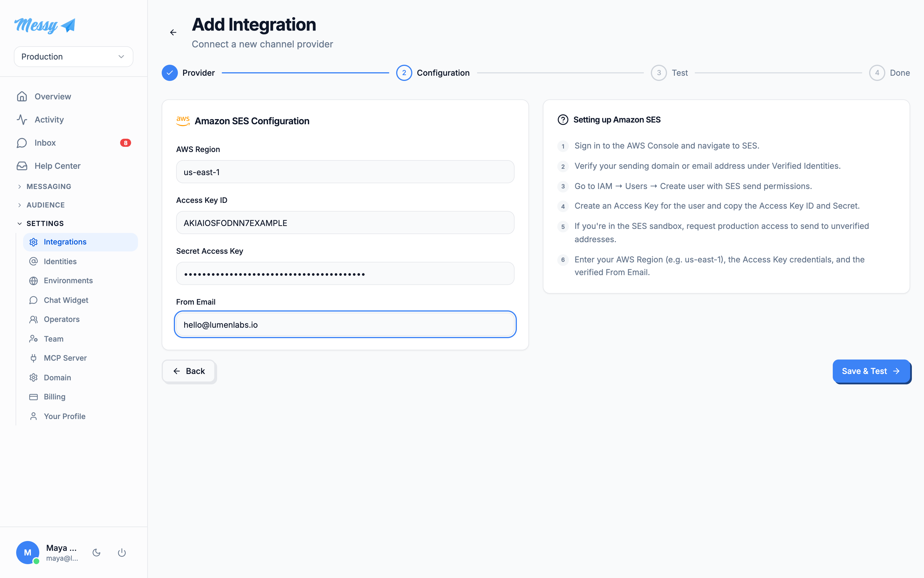
Task: Open the Activity menu item
Action: (74, 120)
